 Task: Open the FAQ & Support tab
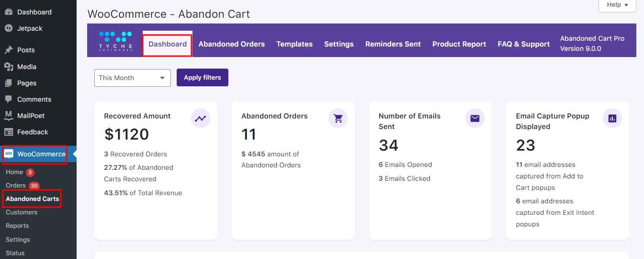[524, 44]
